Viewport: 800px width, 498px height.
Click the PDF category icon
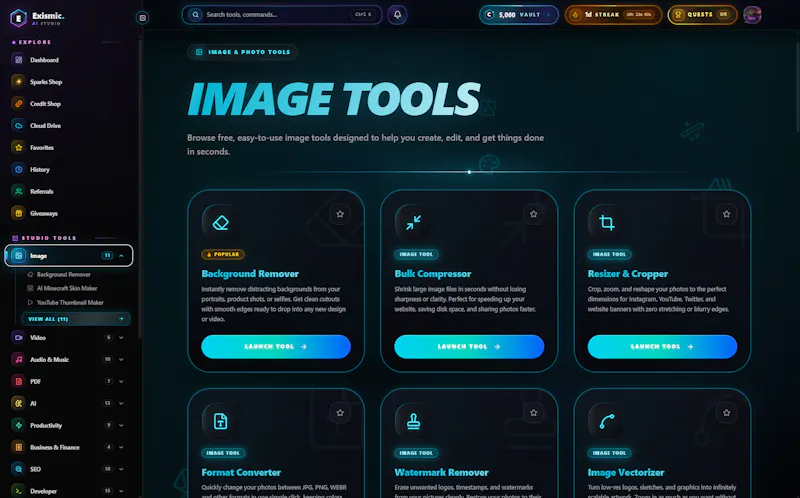(x=18, y=381)
